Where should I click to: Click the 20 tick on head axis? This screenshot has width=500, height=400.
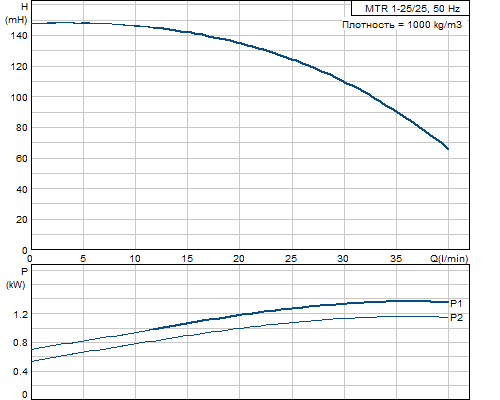pyautogui.click(x=22, y=220)
